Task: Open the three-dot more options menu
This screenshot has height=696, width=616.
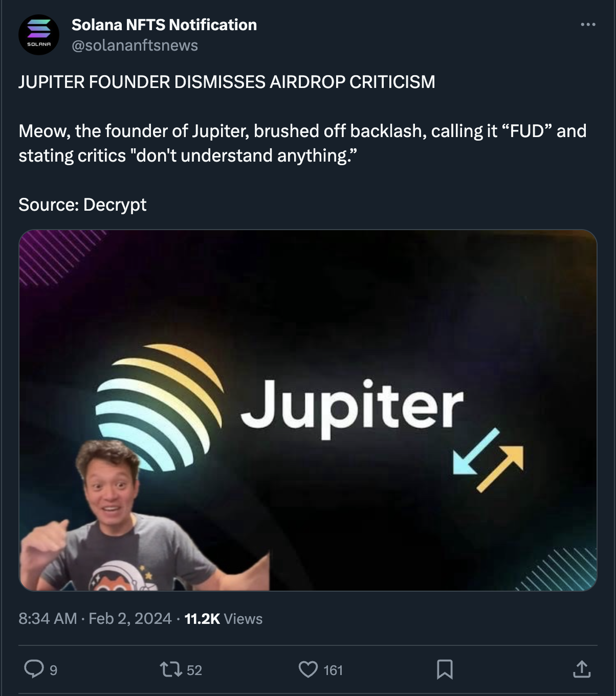Action: 588,25
